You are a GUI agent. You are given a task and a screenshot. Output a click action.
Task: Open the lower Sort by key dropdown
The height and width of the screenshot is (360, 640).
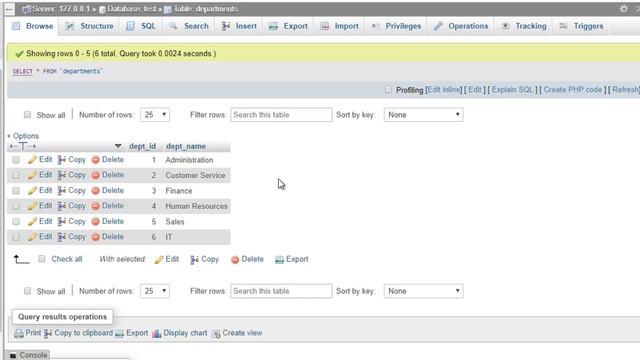423,291
